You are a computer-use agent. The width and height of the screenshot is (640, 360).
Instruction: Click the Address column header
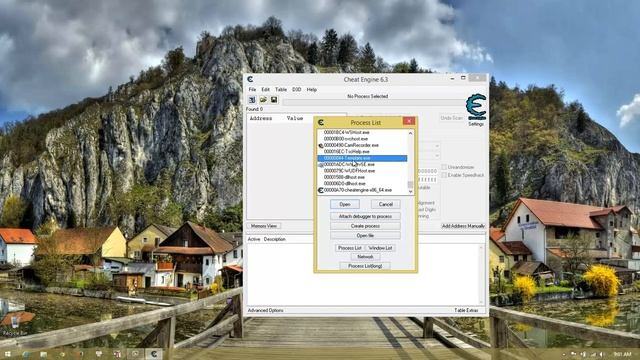click(261, 118)
